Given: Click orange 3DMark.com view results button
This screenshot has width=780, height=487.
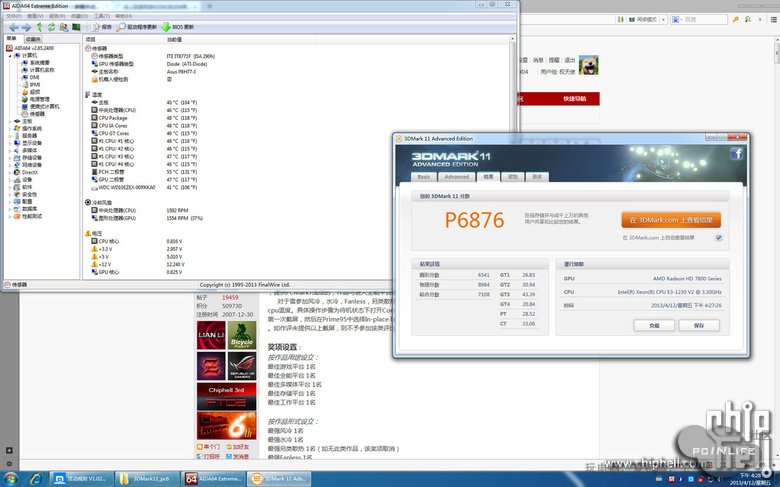Looking at the screenshot, I should pyautogui.click(x=671, y=220).
